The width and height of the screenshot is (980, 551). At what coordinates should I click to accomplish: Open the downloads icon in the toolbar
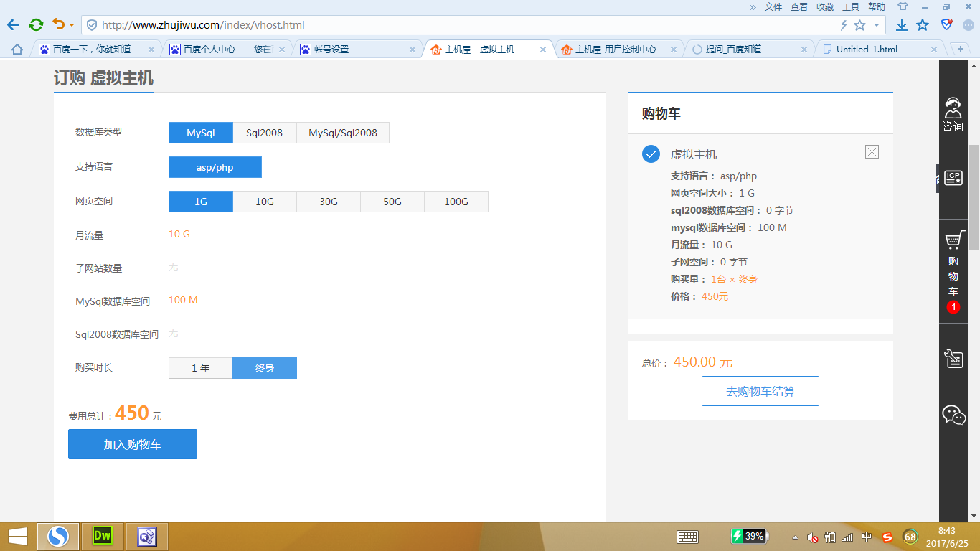pos(902,25)
